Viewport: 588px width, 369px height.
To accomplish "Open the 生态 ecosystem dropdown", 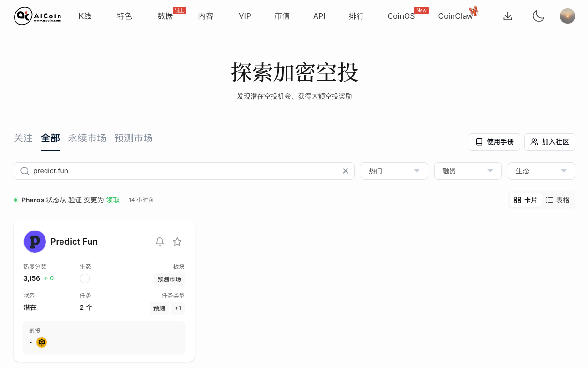I will [541, 171].
